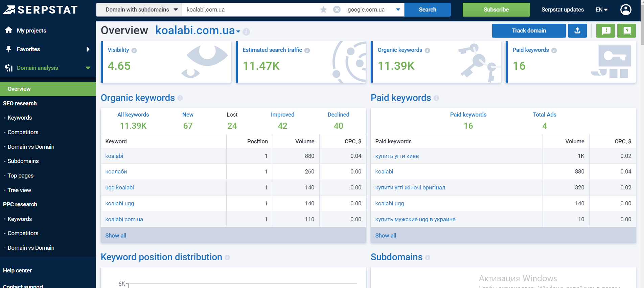This screenshot has height=288, width=644.
Task: Click the 'коалаби' organic keyword
Action: [x=116, y=171]
